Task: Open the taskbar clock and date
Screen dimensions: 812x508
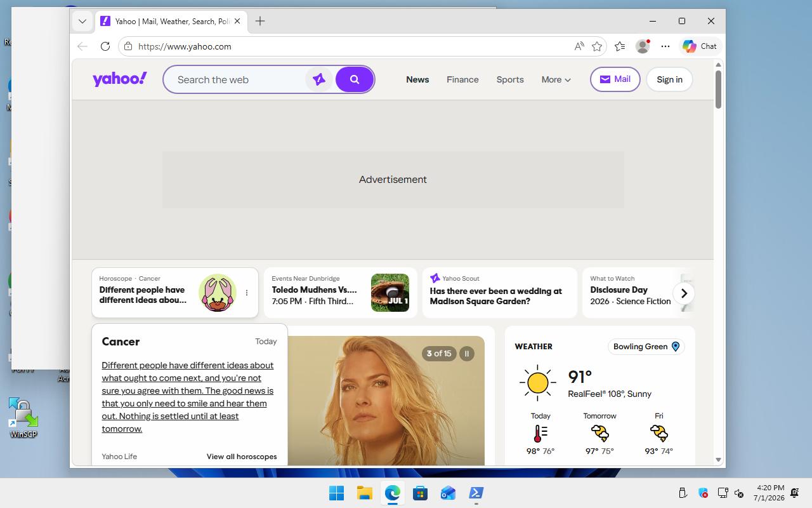Action: pos(769,493)
